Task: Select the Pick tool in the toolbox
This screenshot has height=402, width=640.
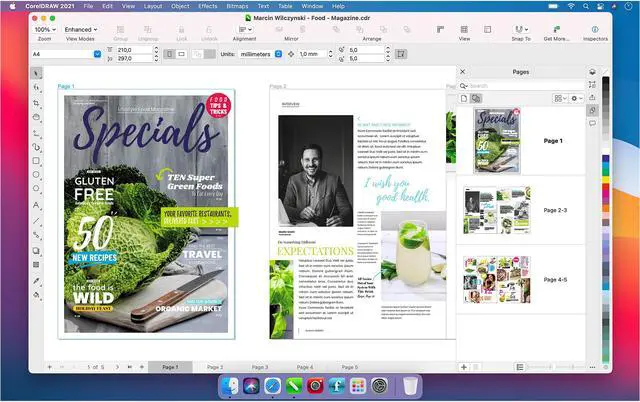Action: (x=36, y=73)
